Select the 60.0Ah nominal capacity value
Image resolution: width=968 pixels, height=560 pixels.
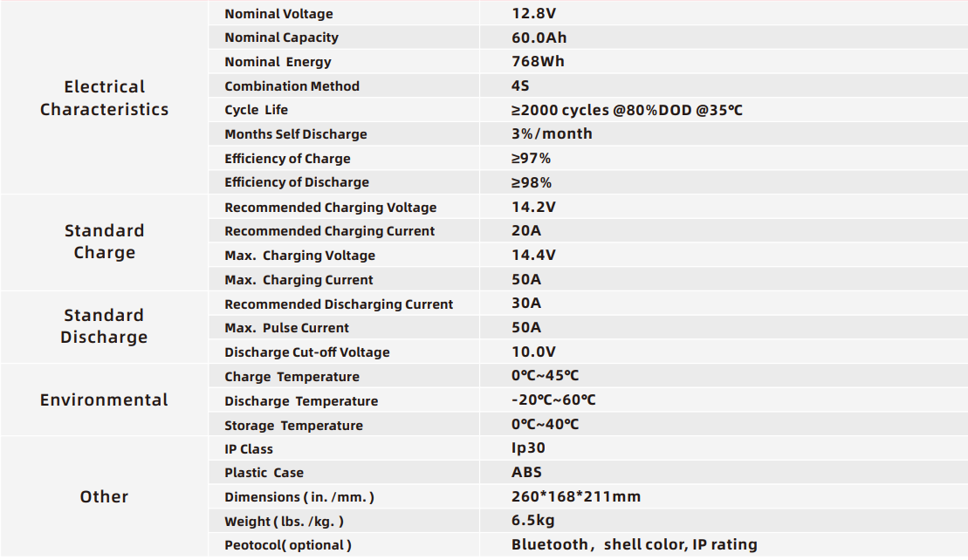539,38
